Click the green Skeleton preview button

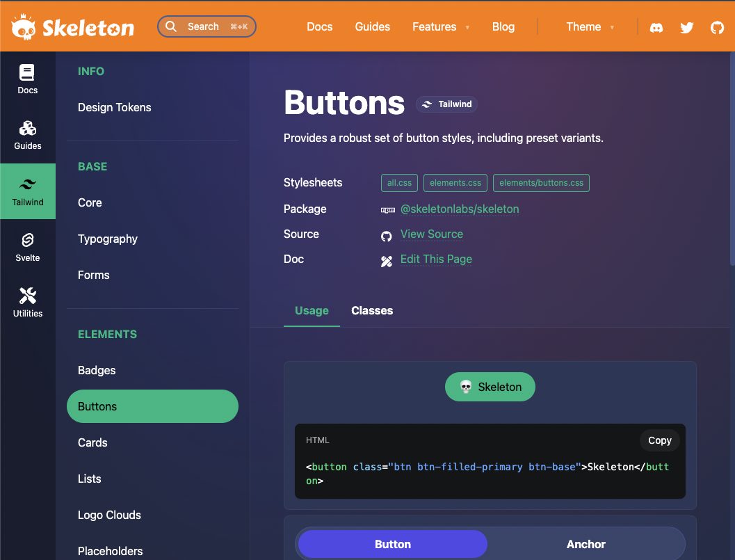point(490,387)
